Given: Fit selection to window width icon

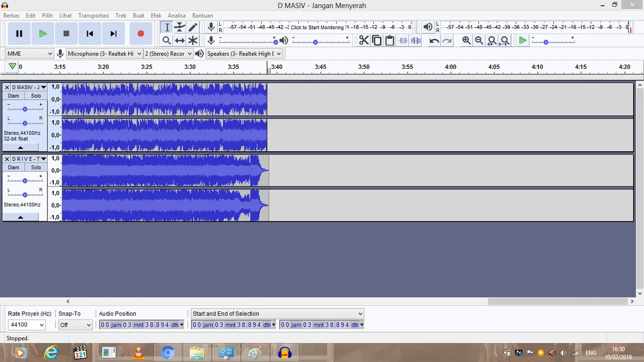Looking at the screenshot, I should 492,41.
